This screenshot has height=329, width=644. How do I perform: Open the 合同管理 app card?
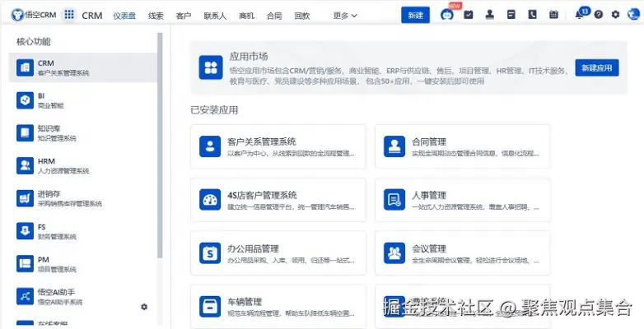[463, 146]
